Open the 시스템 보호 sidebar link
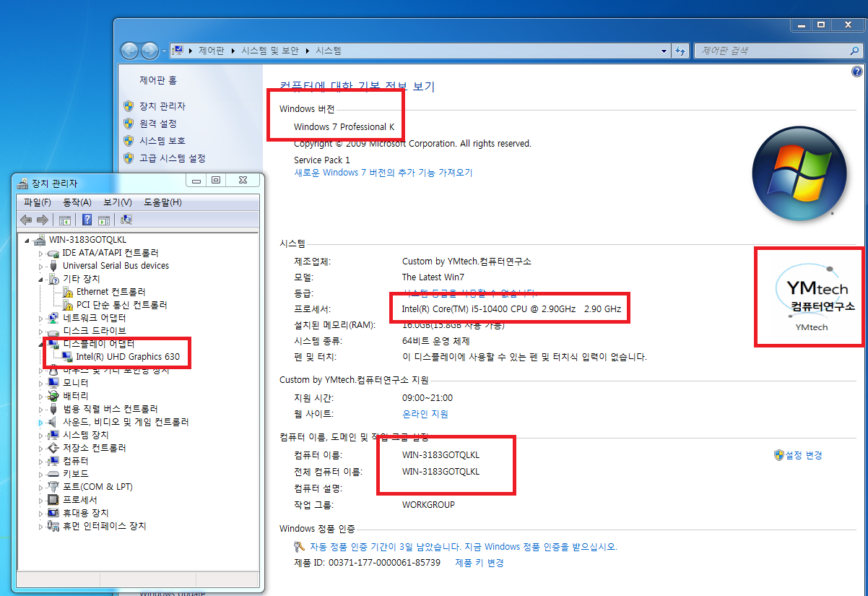 (162, 141)
